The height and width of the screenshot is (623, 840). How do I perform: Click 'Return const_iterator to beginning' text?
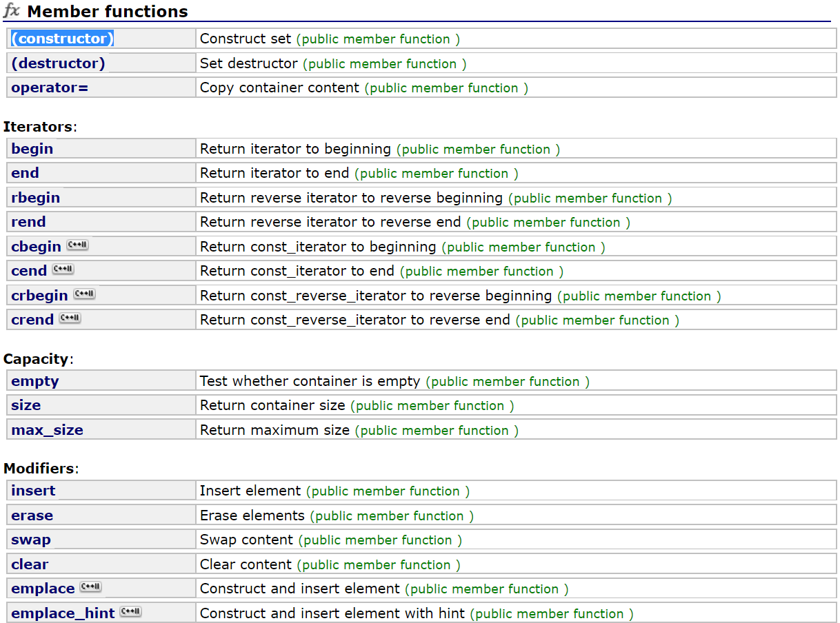(x=319, y=247)
